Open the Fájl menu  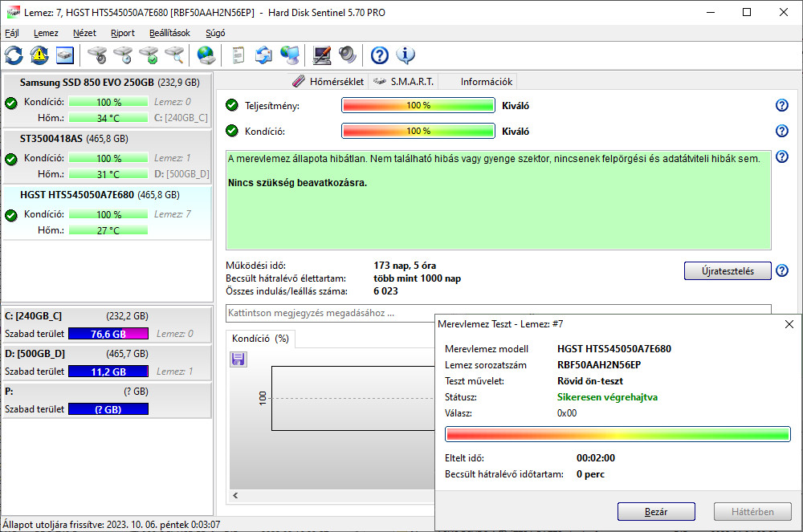click(12, 33)
